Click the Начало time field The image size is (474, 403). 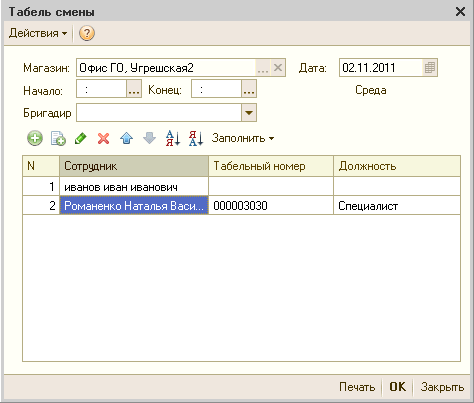[102, 89]
